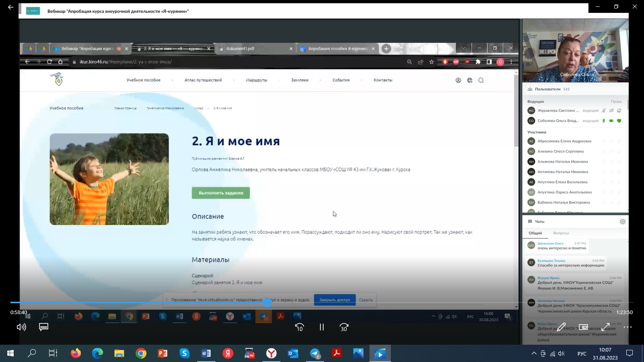Open the 'Вопросы' chat tab
Image resolution: width=644 pixels, height=362 pixels.
point(561,233)
